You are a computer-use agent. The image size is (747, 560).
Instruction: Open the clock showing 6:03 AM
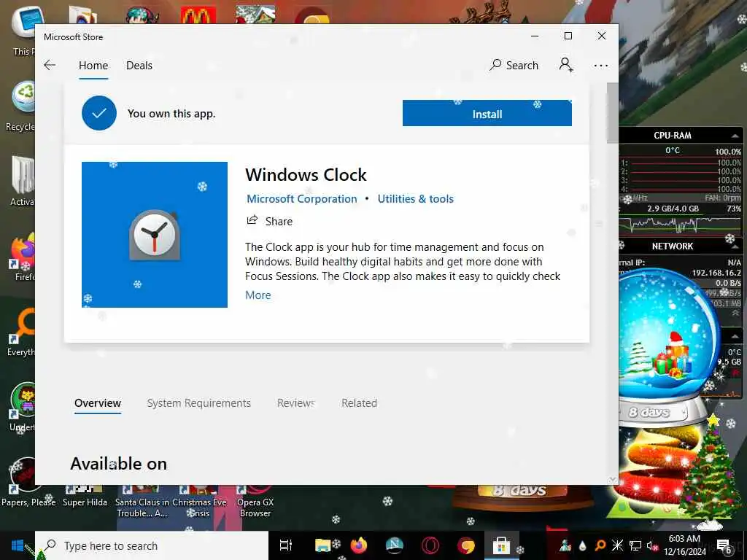(684, 545)
